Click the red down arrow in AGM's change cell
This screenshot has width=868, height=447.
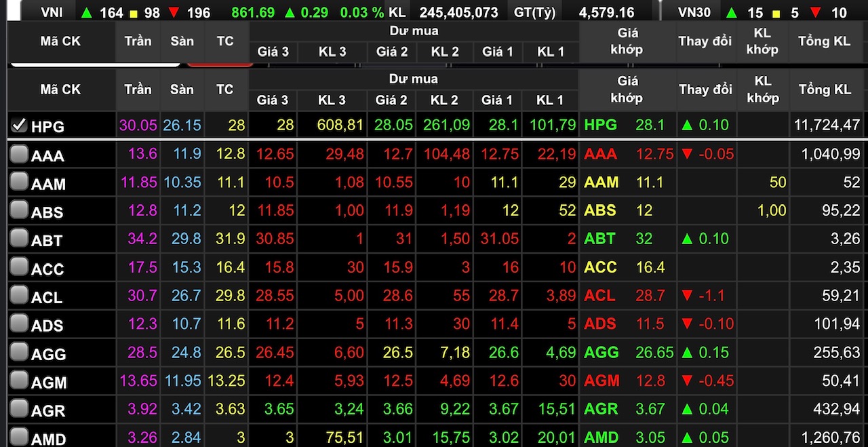pos(688,381)
